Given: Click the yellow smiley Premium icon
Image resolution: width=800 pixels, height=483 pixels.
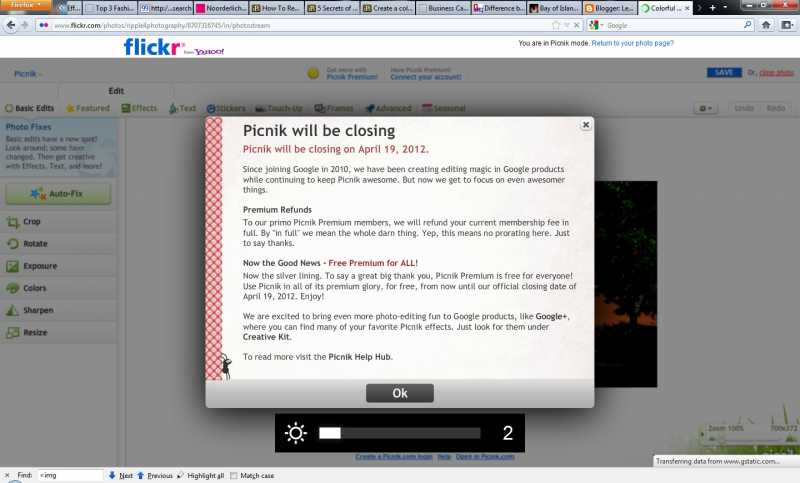Looking at the screenshot, I should [313, 73].
